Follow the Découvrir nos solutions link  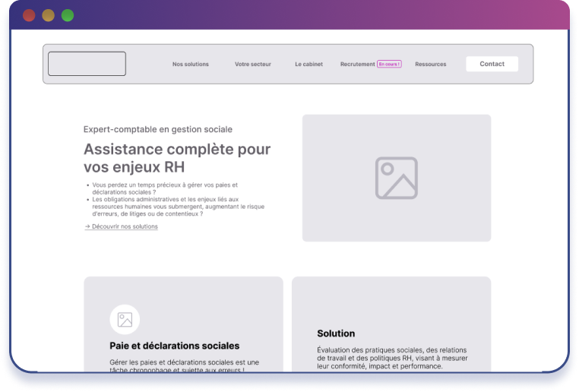click(121, 226)
